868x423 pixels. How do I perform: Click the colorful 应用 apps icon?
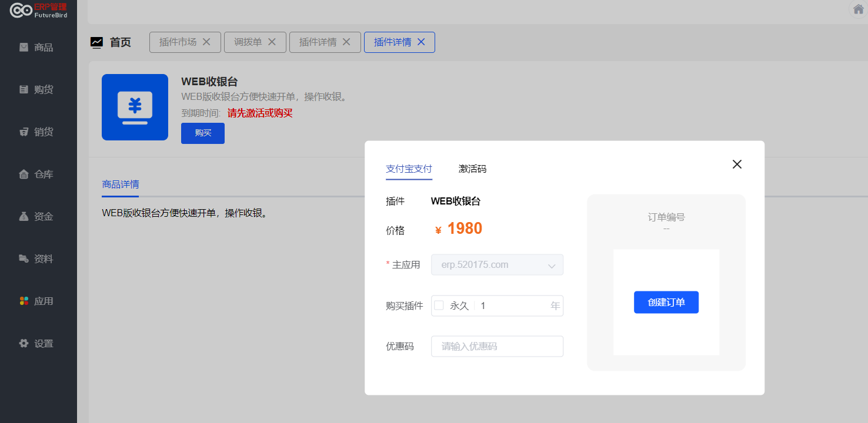(x=24, y=301)
